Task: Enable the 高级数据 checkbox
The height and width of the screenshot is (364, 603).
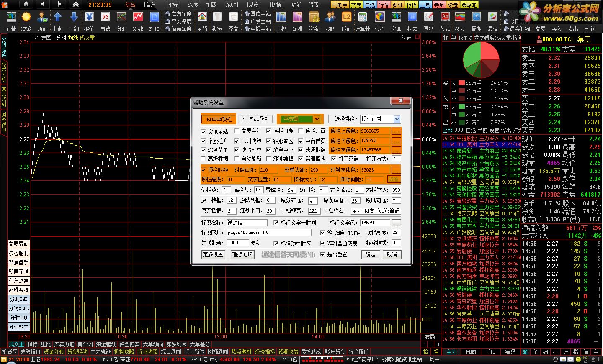Action: (204, 159)
